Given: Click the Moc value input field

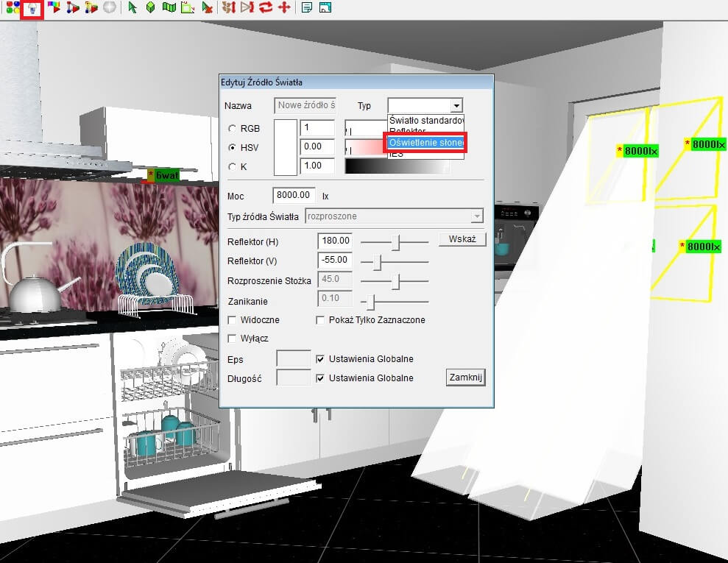Looking at the screenshot, I should click(294, 196).
